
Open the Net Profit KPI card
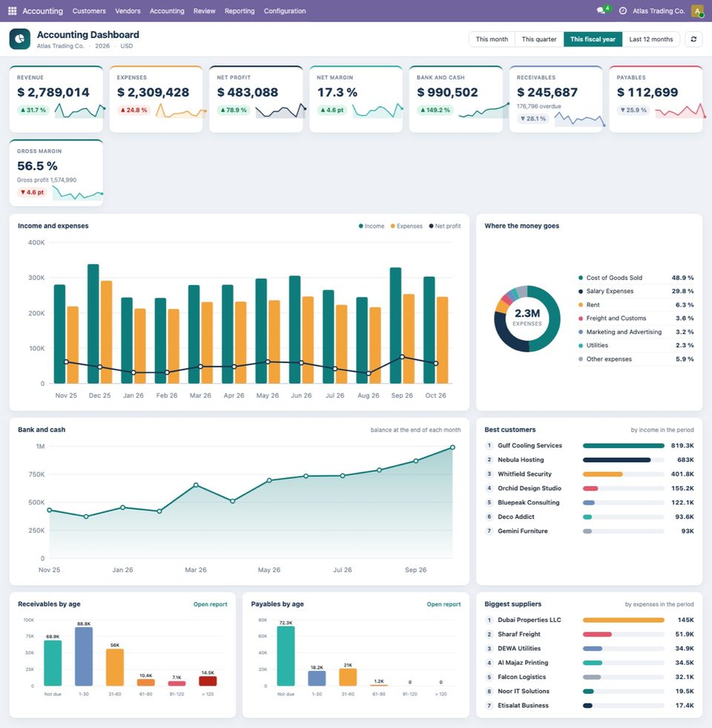256,99
